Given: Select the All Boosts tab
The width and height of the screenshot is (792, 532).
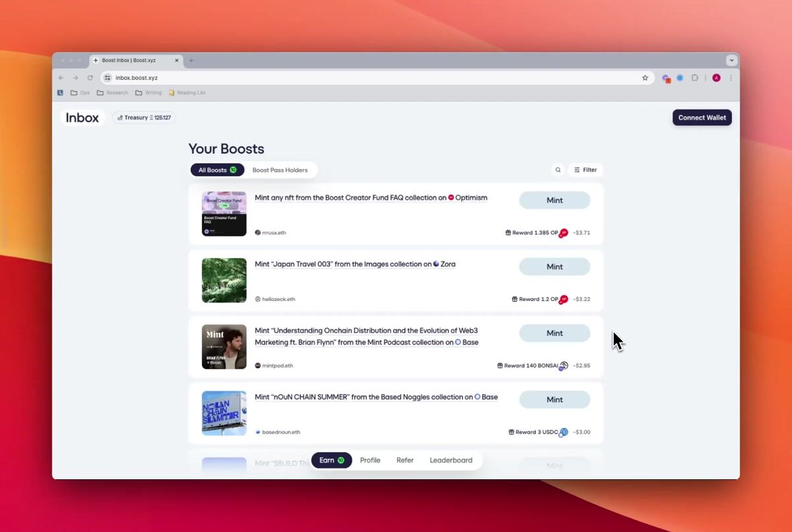Looking at the screenshot, I should pos(217,170).
